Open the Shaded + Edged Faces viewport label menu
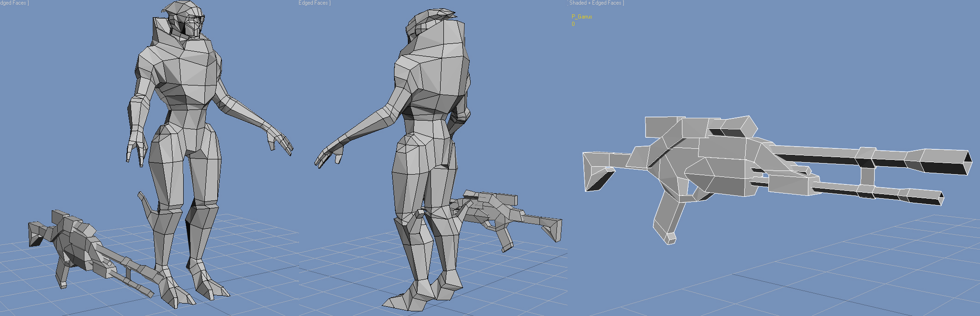The width and height of the screenshot is (980, 316). 596,3
